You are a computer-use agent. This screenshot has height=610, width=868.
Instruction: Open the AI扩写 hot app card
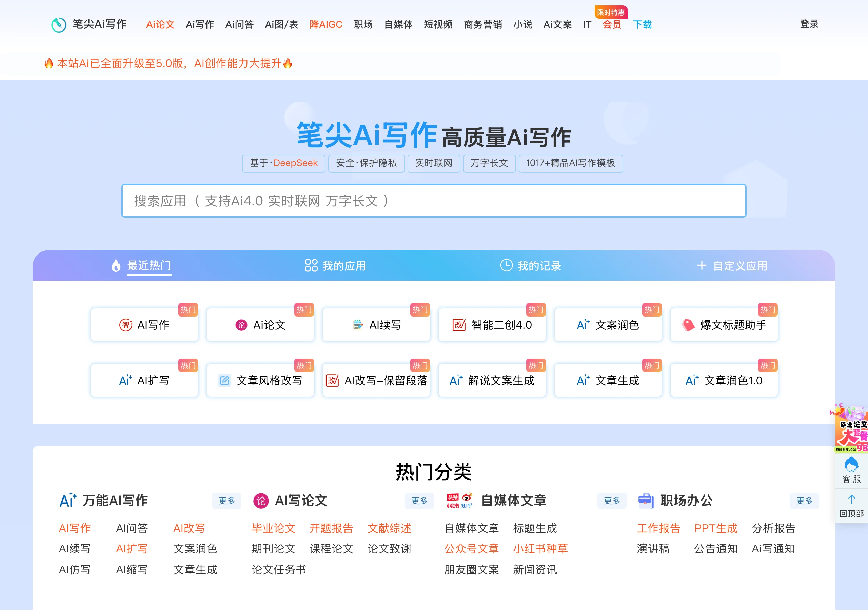click(144, 380)
